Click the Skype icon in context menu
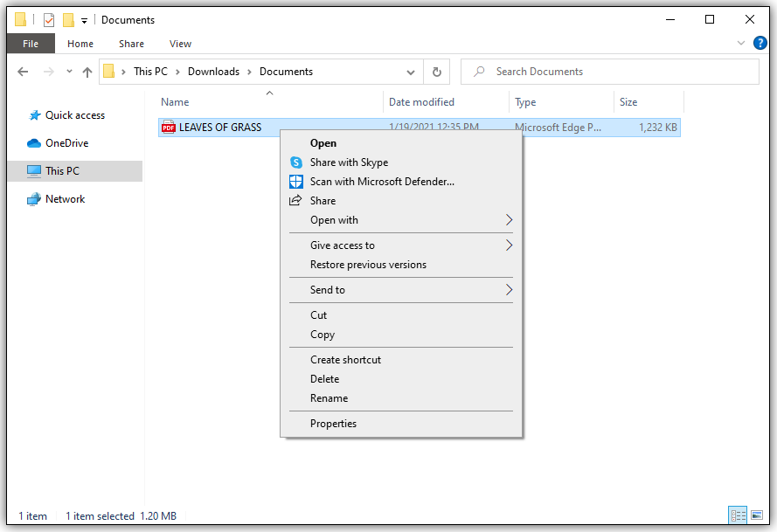 pyautogui.click(x=295, y=162)
